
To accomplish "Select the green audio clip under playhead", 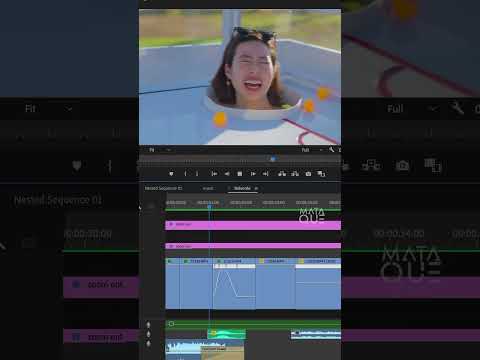I will coord(227,334).
